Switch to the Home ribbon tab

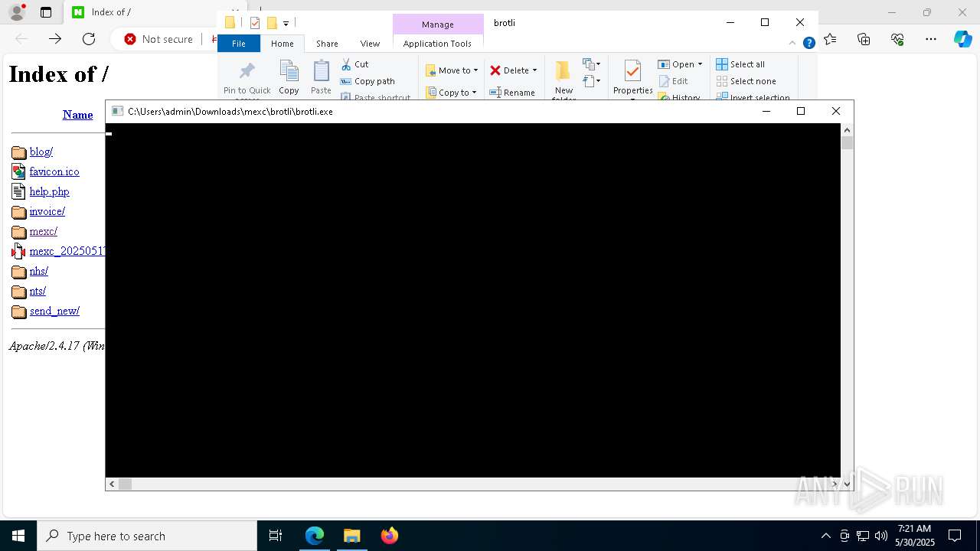(x=283, y=44)
